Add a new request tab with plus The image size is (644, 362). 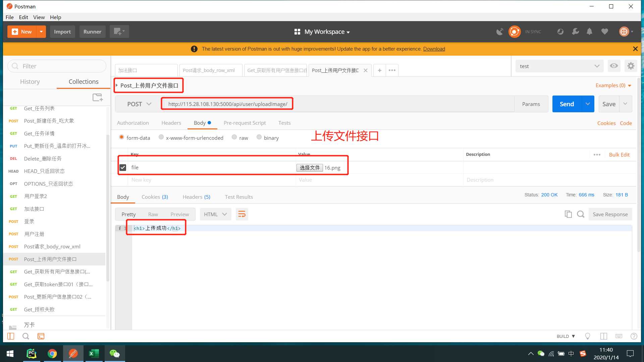point(379,70)
